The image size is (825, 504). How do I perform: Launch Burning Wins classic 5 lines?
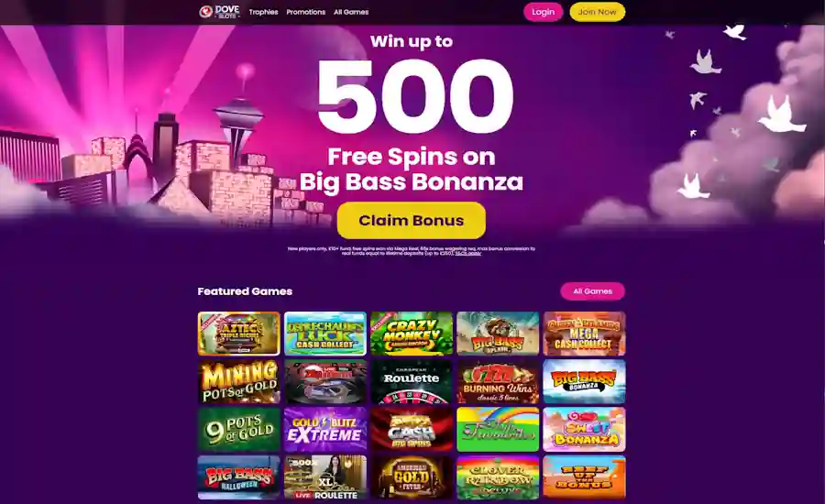[498, 381]
